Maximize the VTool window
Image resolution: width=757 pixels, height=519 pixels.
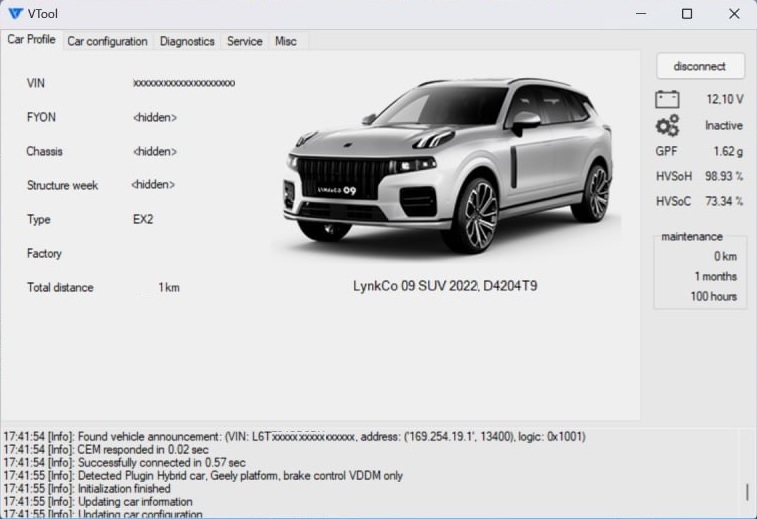point(687,14)
